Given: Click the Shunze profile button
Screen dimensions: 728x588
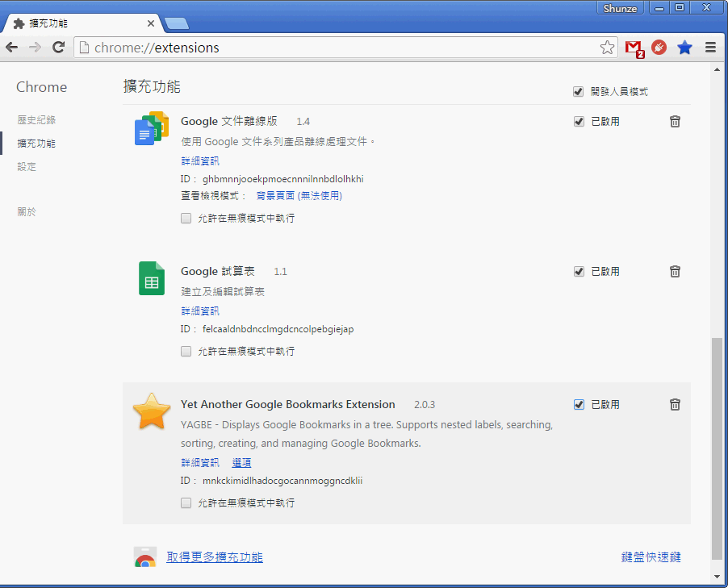Looking at the screenshot, I should pyautogui.click(x=620, y=8).
